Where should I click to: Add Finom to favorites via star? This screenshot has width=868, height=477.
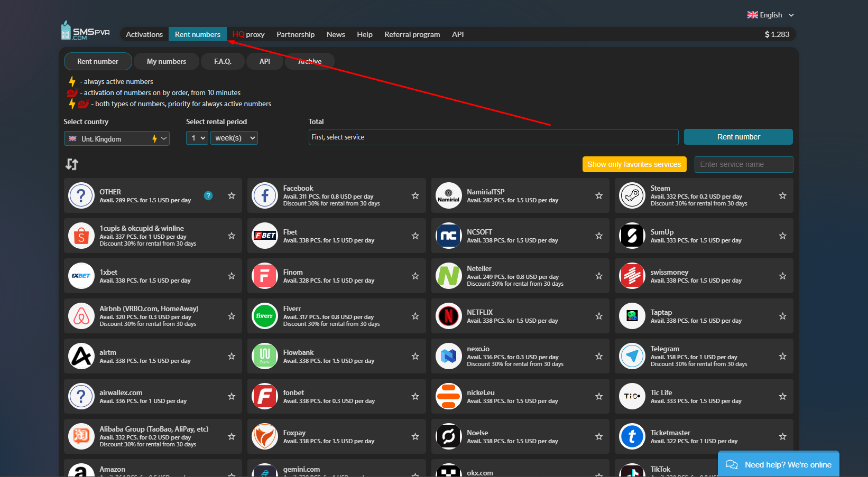pyautogui.click(x=415, y=276)
